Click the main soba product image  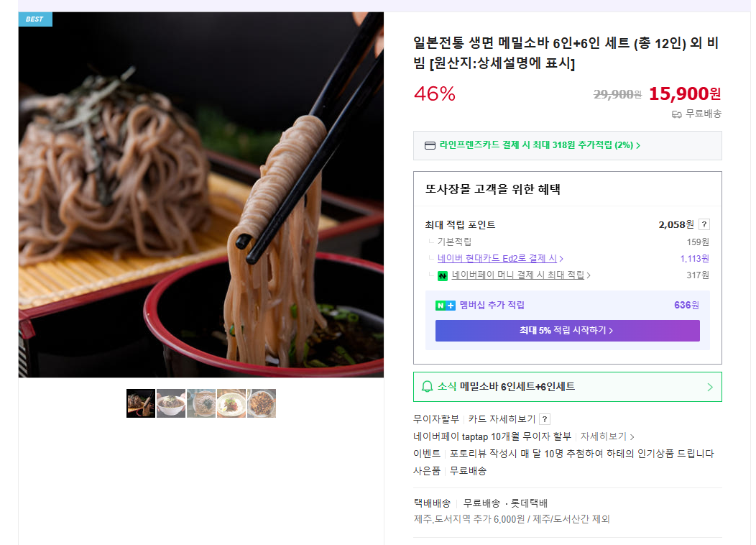(x=201, y=195)
